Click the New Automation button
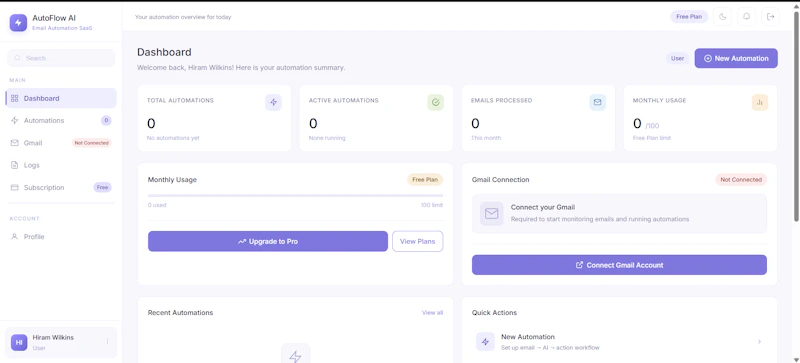Image resolution: width=800 pixels, height=363 pixels. click(x=736, y=58)
